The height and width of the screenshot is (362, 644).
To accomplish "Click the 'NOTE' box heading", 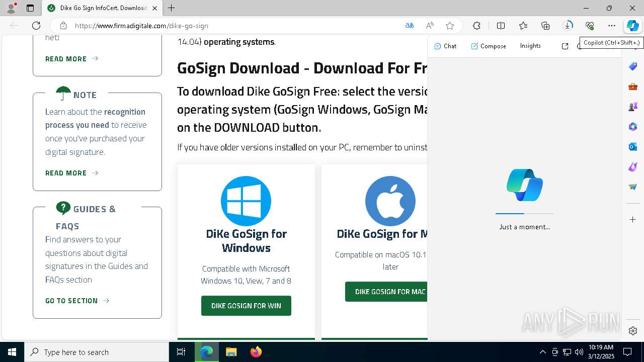I will tap(85, 95).
